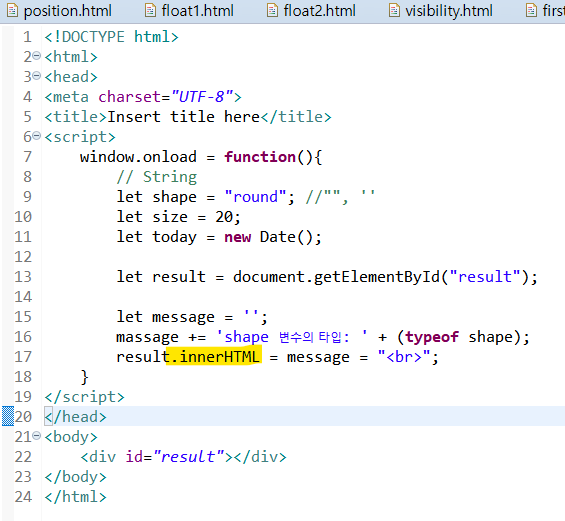Switch to the position.html tab
This screenshot has width=565, height=521.
click(x=59, y=11)
